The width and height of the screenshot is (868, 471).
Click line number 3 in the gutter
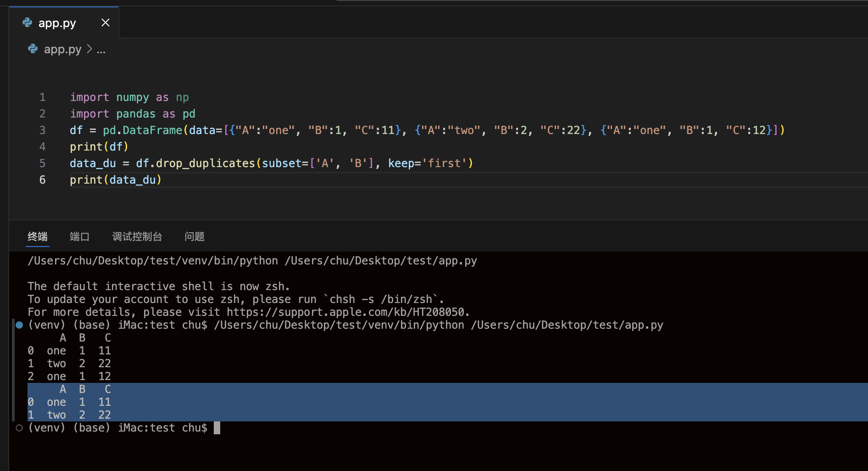42,130
